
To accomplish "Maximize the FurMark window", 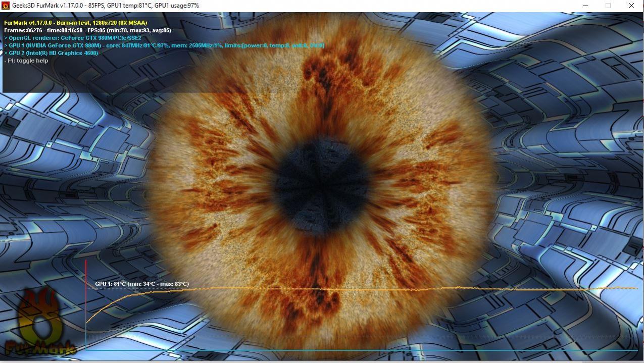I will (608, 6).
